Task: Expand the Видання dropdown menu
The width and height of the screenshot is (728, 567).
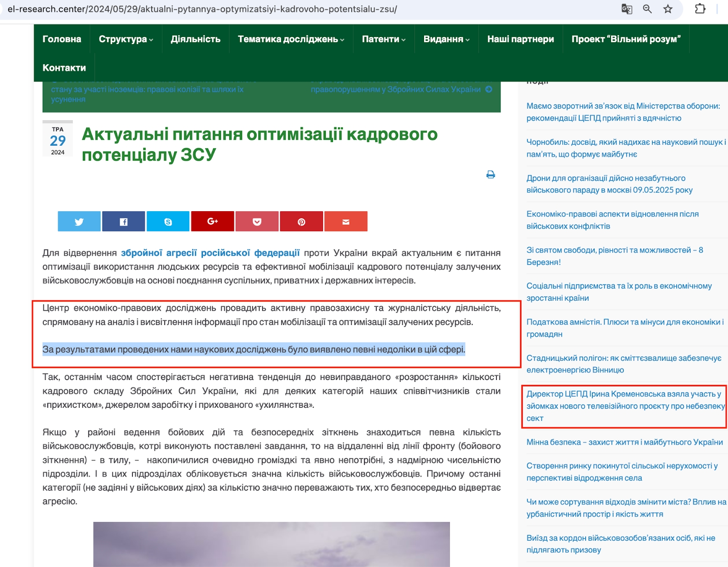Action: [446, 39]
